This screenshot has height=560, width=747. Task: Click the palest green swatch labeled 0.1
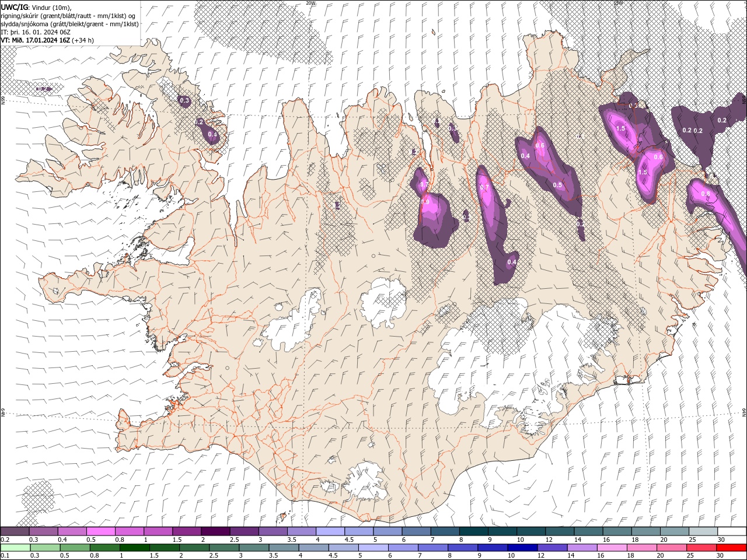click(x=15, y=548)
